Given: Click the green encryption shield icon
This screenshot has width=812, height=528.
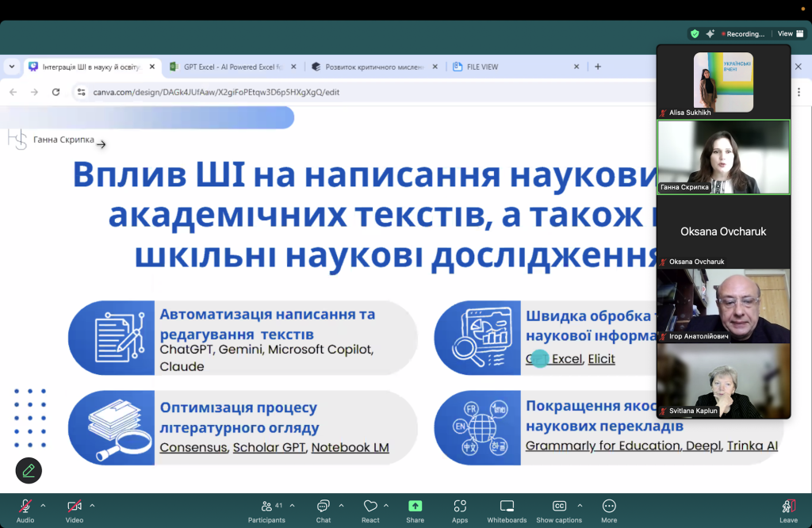Looking at the screenshot, I should 695,33.
